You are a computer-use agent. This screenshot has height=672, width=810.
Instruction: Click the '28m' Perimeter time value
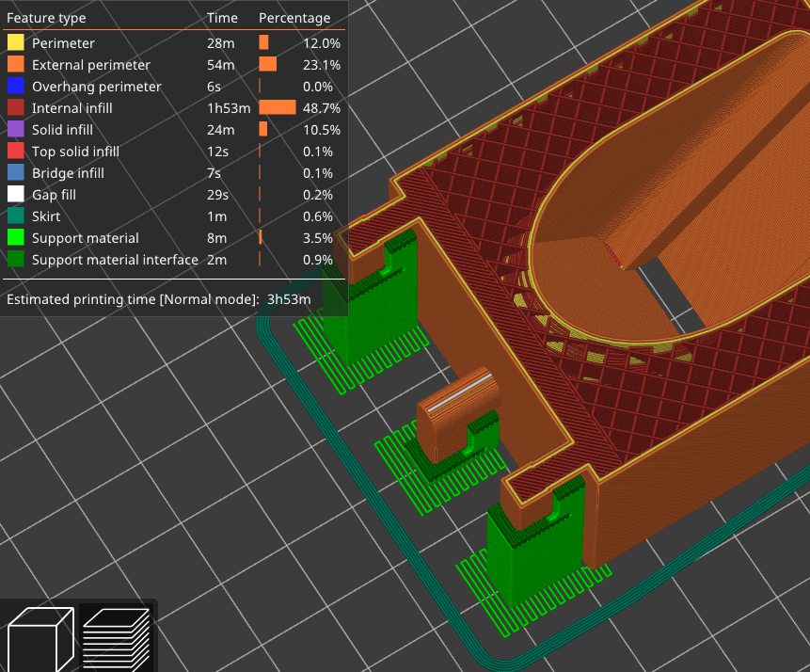coord(220,43)
